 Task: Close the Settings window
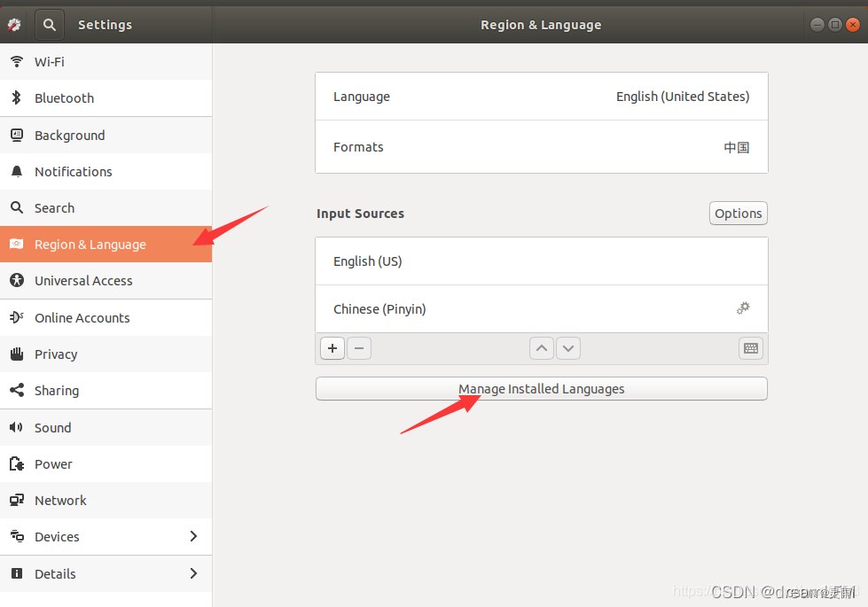point(853,24)
